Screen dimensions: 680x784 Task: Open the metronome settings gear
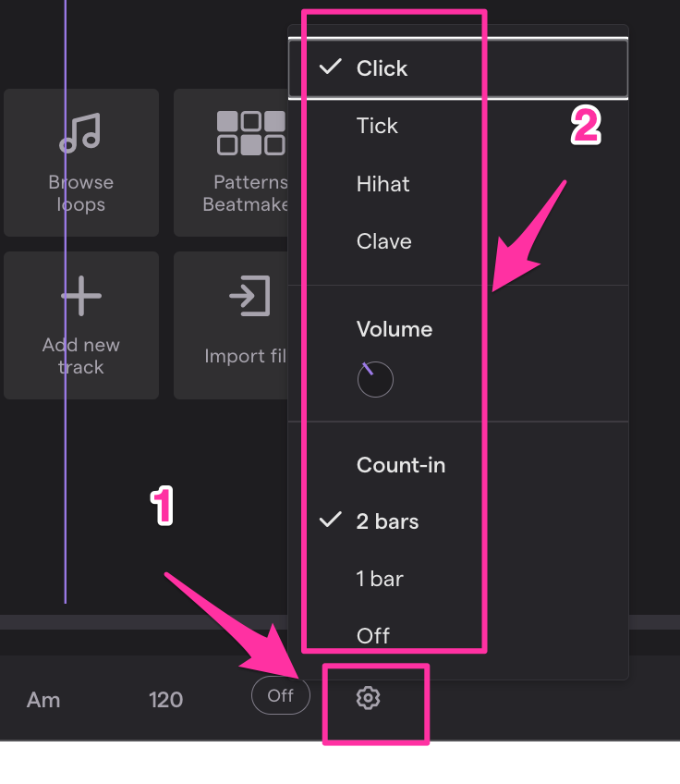[369, 697]
